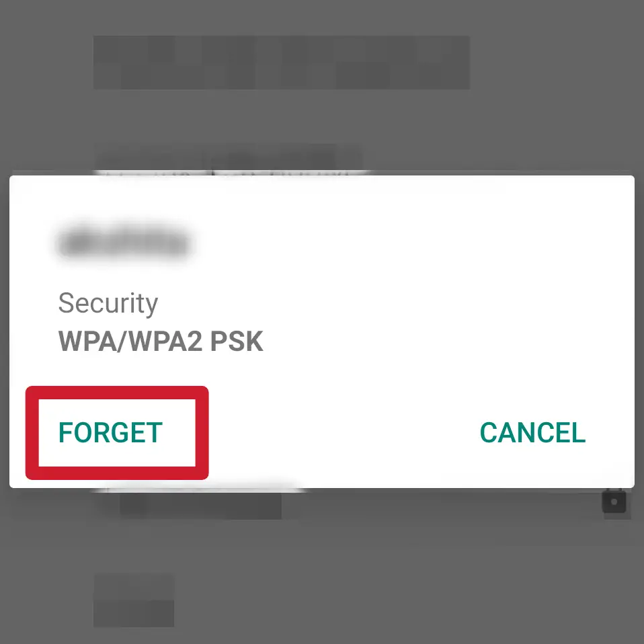Tap the CANCEL button
Screen dimensions: 644x644
532,432
